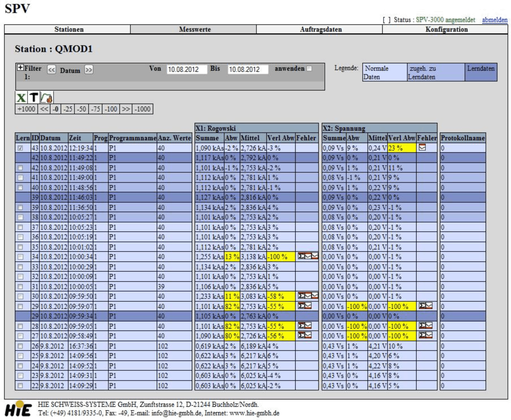Image resolution: width=511 pixels, height=420 pixels.
Task: Check Lern checkbox for ID 26 row
Action: (20, 346)
